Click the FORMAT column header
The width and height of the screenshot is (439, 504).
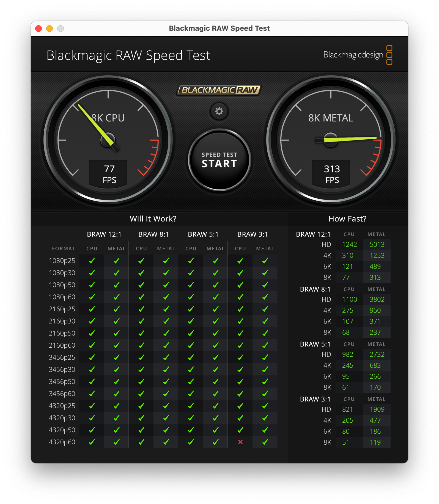coord(64,248)
